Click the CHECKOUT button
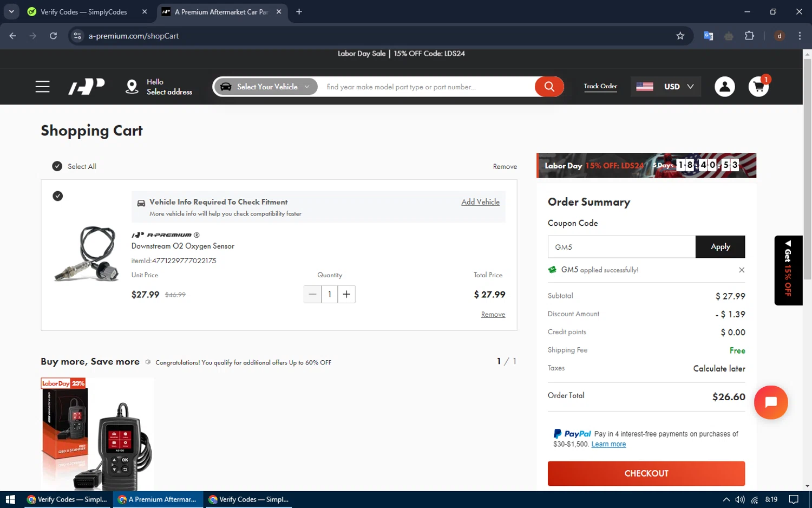The image size is (812, 508). pyautogui.click(x=646, y=473)
